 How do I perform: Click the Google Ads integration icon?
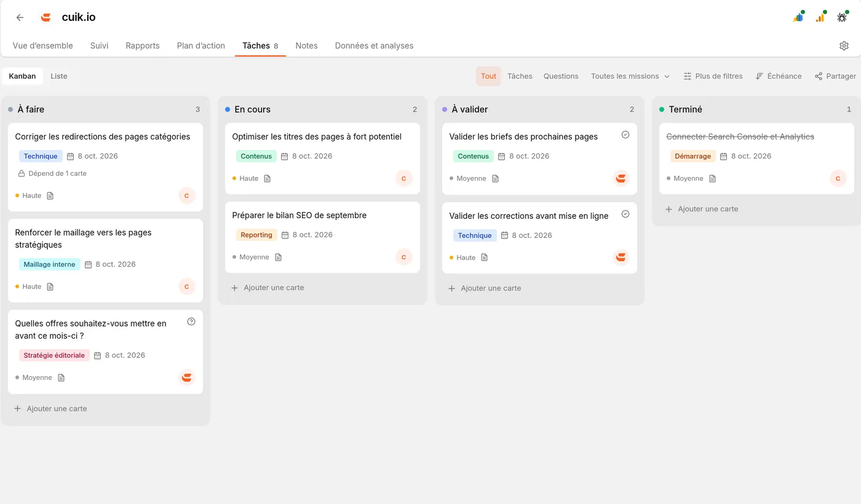798,17
